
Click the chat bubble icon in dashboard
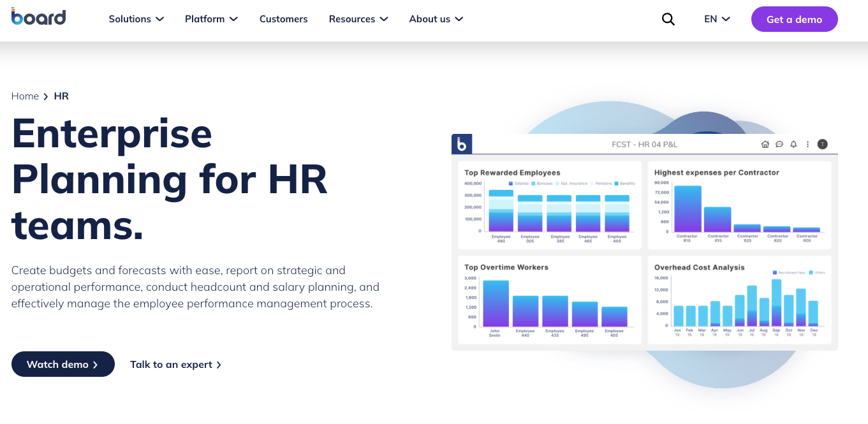point(779,144)
